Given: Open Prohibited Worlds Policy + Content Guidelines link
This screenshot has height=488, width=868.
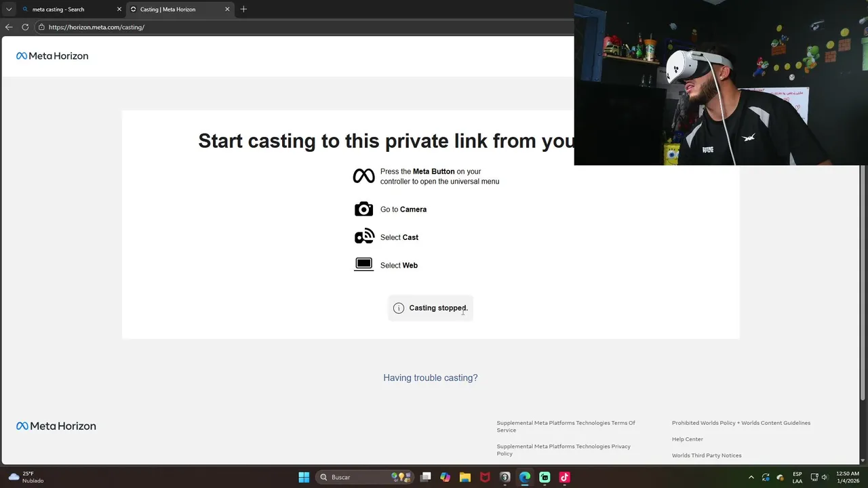Looking at the screenshot, I should 741,423.
